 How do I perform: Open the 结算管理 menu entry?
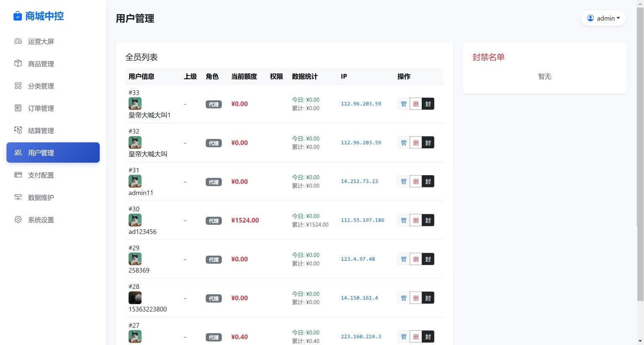(x=41, y=130)
